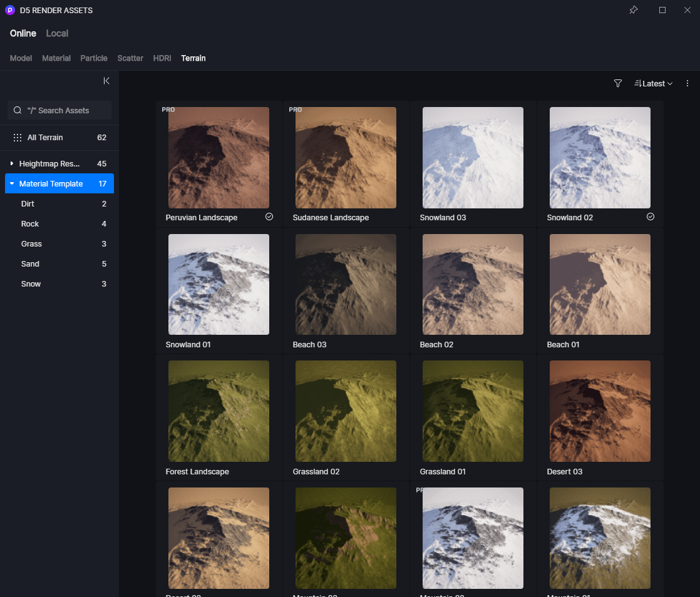
Task: Click the sort order icon beside Latest
Action: point(637,83)
